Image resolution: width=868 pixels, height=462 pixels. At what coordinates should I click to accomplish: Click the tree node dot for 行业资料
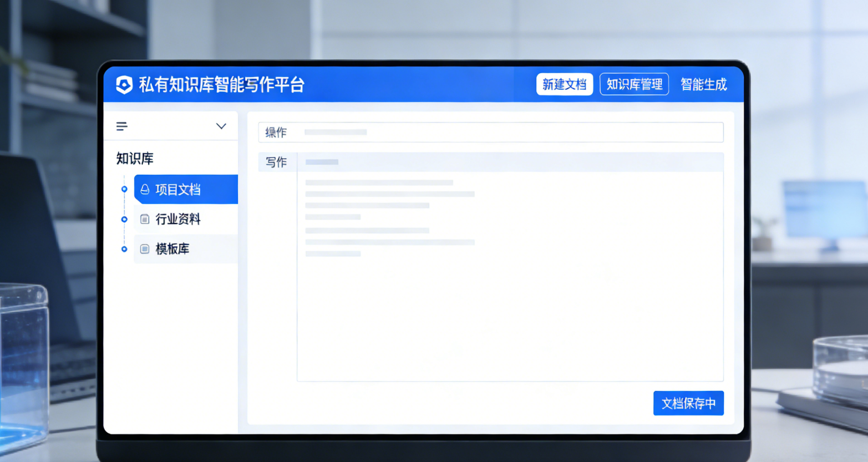[124, 220]
